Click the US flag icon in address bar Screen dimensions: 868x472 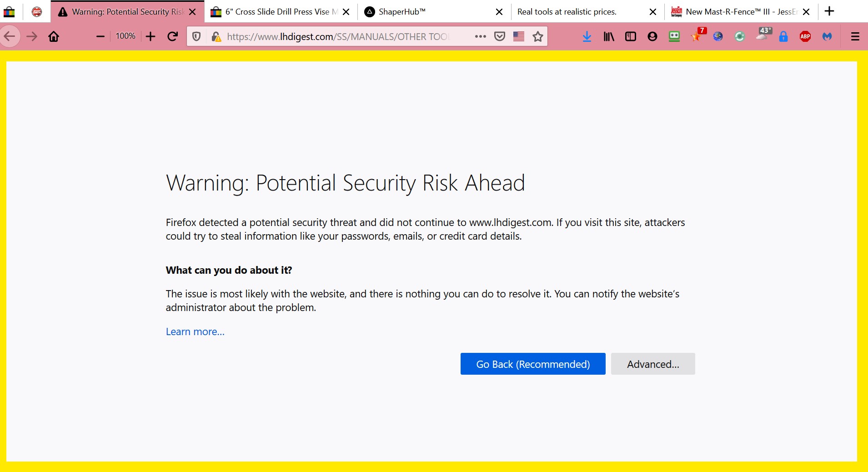coord(519,36)
